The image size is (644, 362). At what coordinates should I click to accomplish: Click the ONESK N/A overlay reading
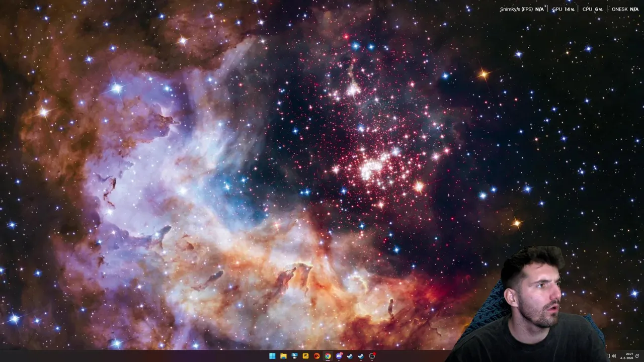point(625,9)
